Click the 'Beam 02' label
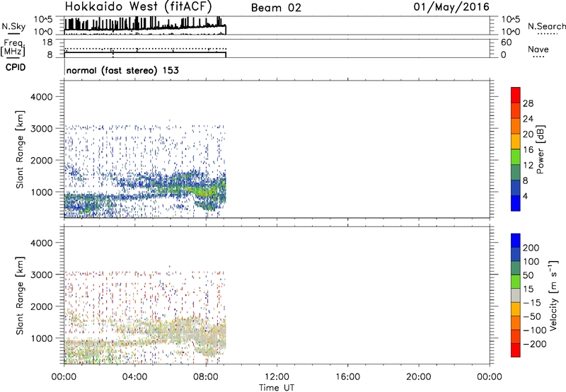The width and height of the screenshot is (566, 392). pyautogui.click(x=276, y=8)
